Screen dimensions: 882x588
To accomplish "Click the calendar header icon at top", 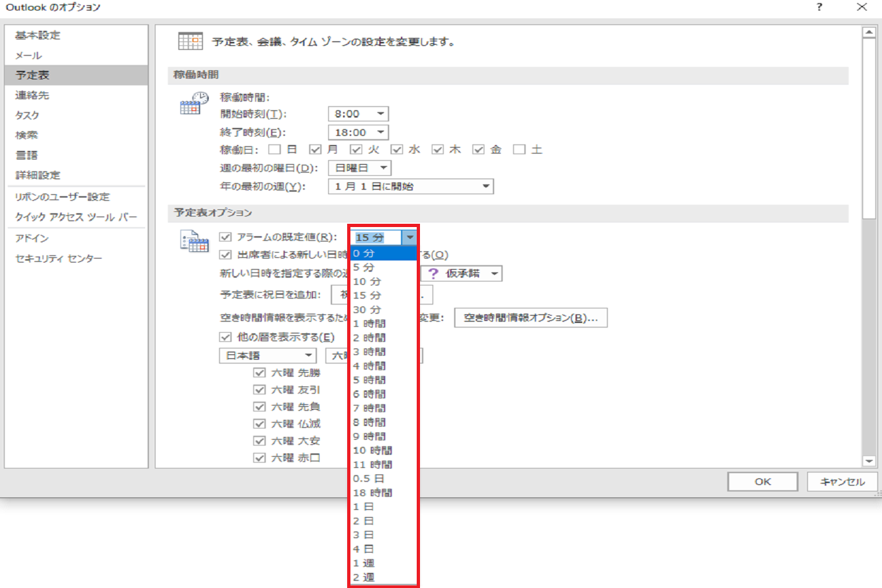I will click(190, 41).
